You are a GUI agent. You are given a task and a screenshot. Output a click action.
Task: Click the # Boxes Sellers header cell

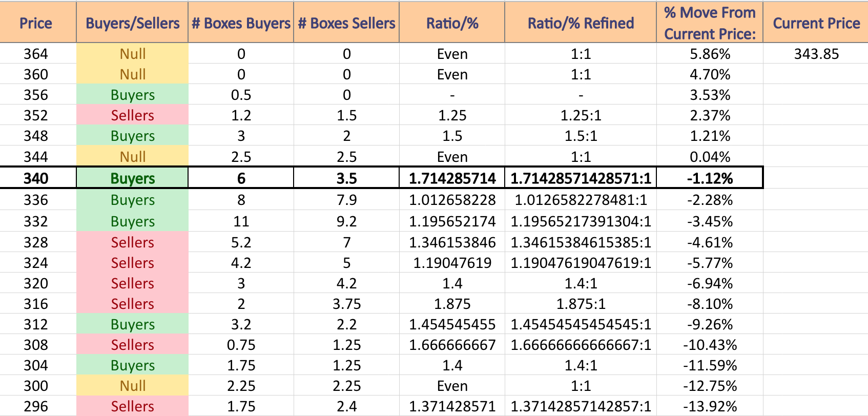coord(346,23)
